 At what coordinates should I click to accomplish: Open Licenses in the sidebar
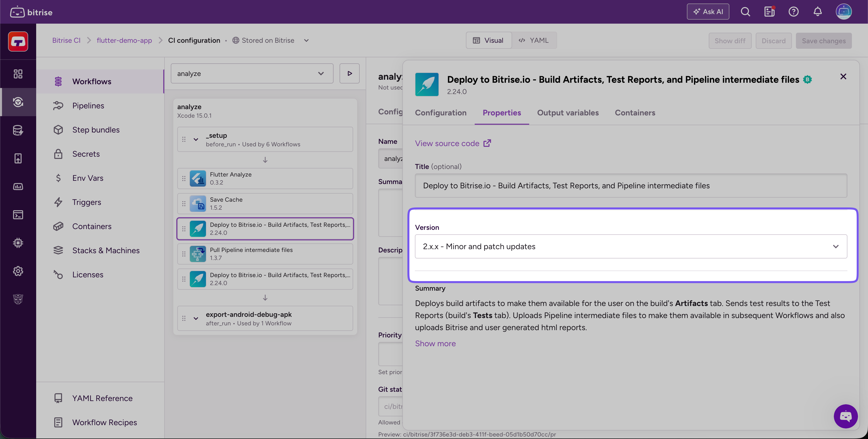(x=100, y=274)
